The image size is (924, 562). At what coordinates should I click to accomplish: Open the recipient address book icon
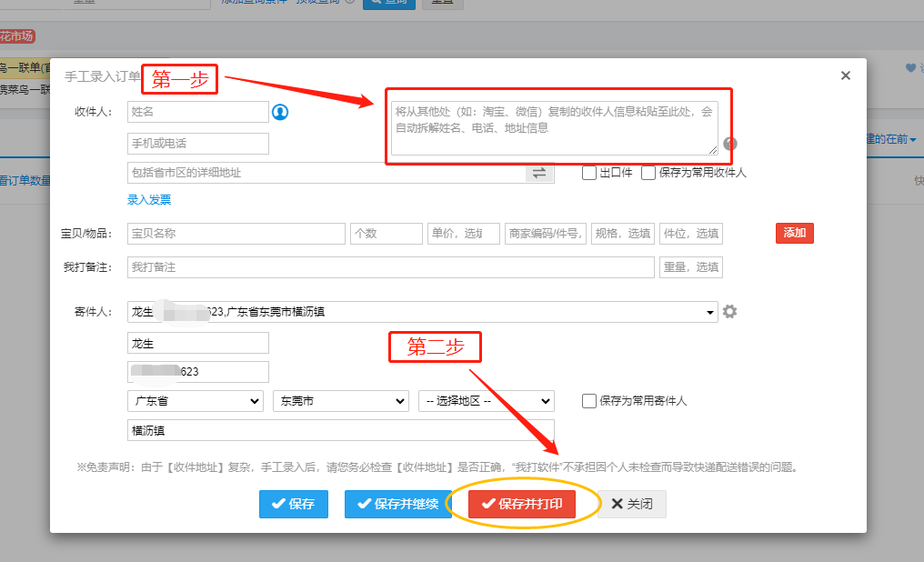point(280,112)
